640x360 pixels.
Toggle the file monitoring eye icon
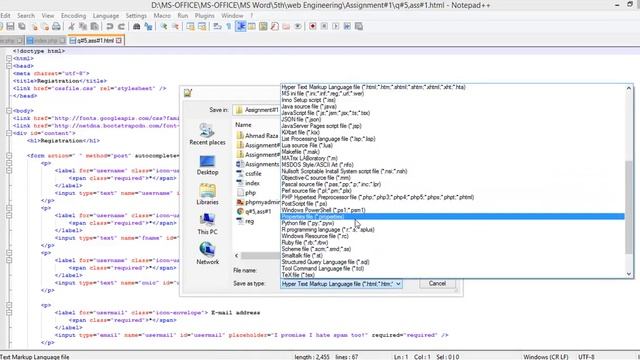(298, 27)
